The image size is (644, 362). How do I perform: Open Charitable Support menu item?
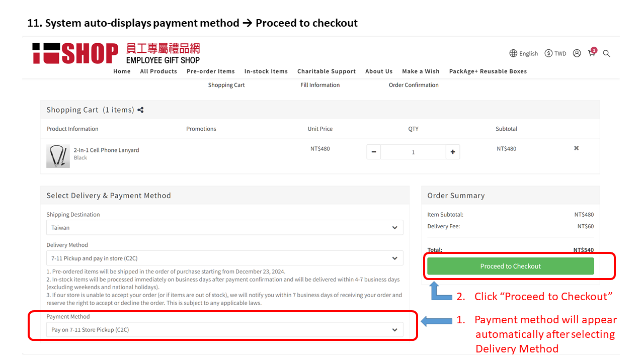327,71
